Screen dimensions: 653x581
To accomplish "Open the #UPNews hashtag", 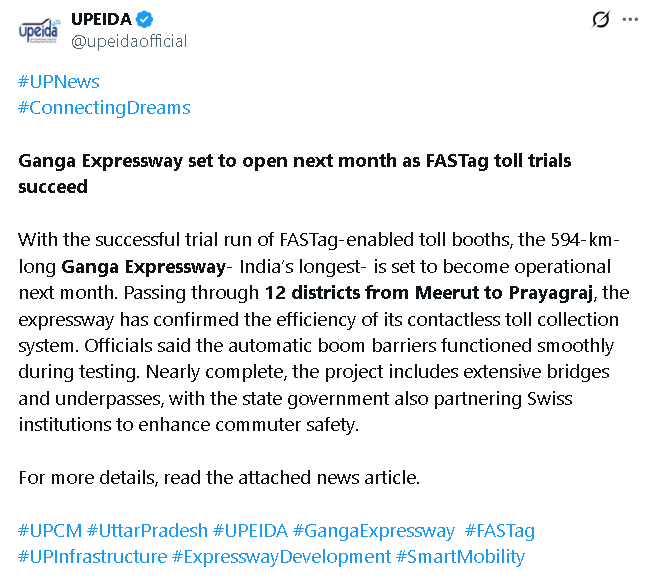I will [x=59, y=82].
